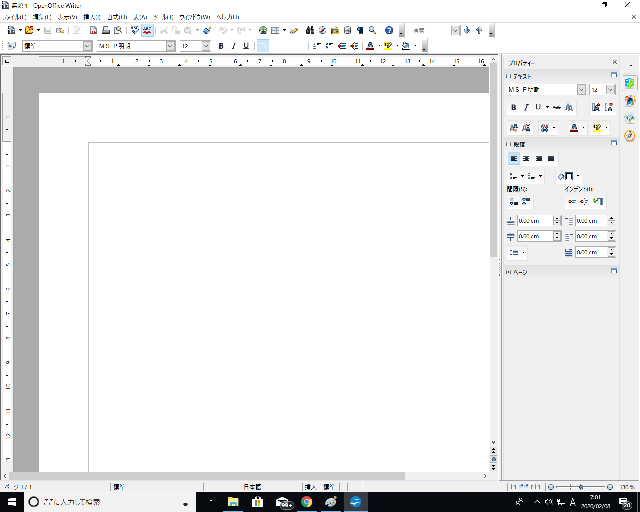Open the Gallery icon in sidebar strip

click(x=630, y=118)
